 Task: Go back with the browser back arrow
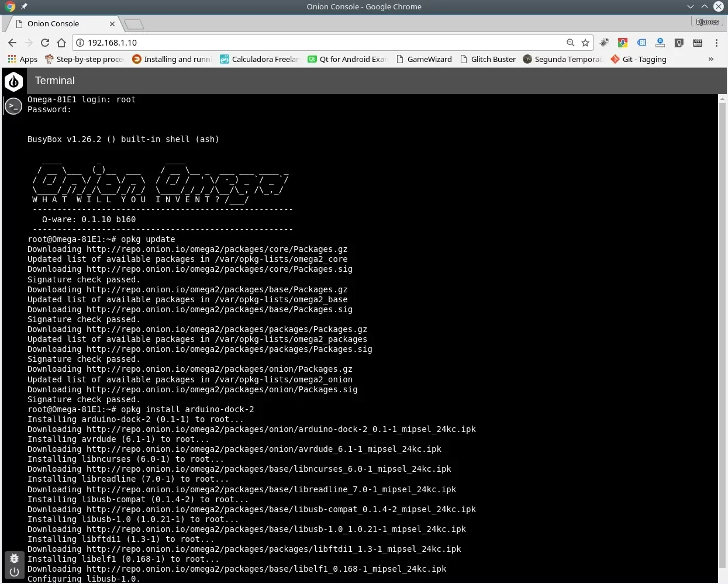click(x=12, y=43)
